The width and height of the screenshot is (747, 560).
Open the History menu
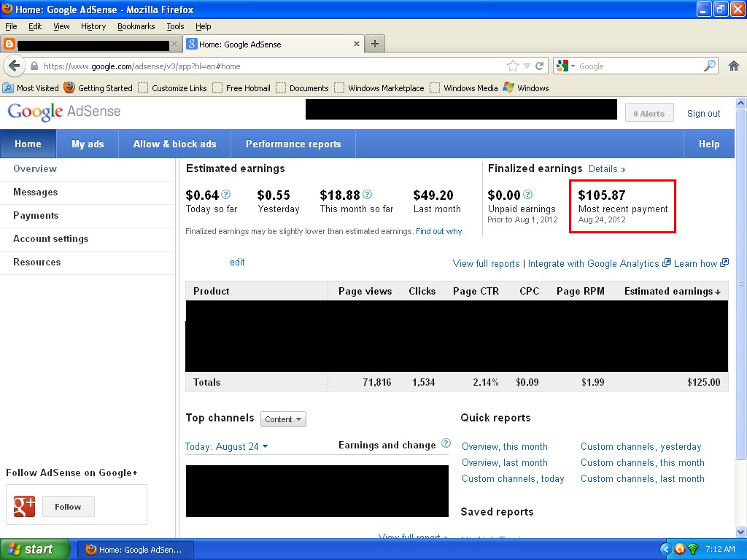tap(93, 26)
